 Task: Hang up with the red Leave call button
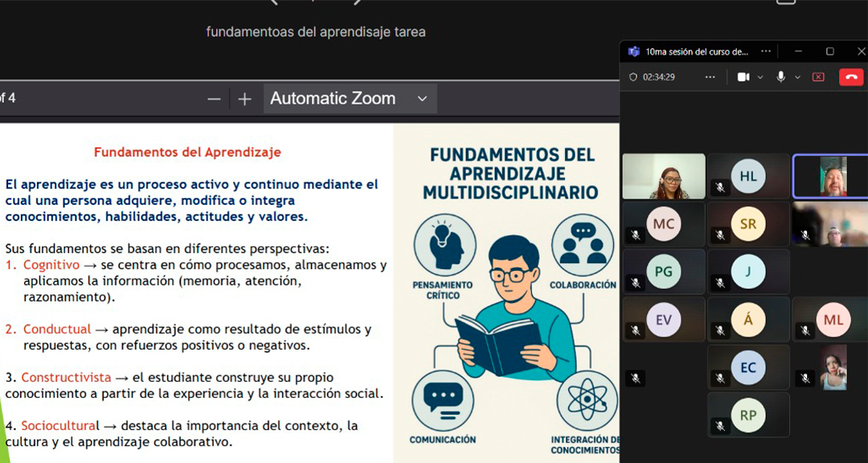pos(851,77)
